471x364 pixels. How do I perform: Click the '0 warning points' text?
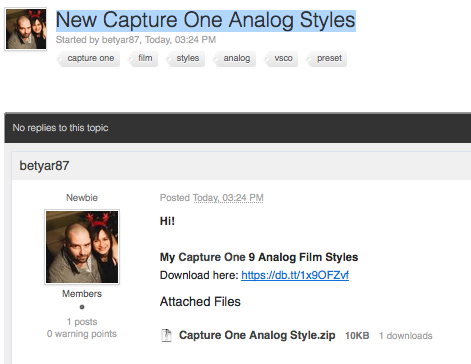click(82, 334)
